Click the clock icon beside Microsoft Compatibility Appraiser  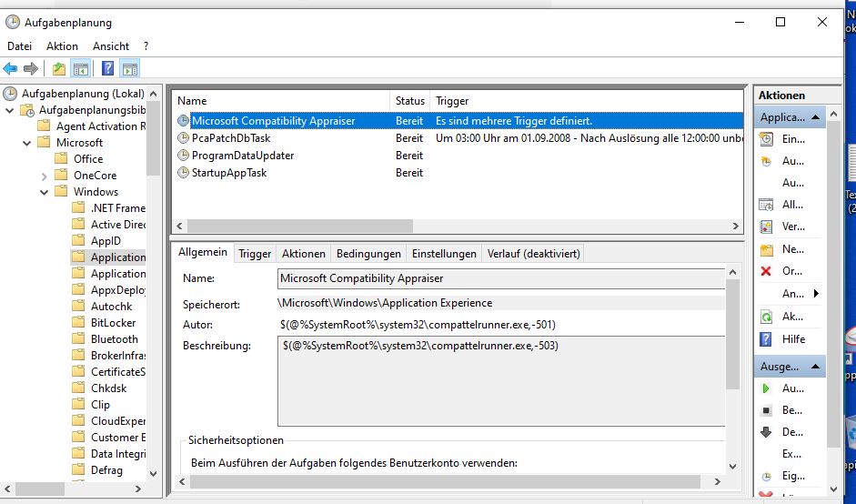(184, 121)
